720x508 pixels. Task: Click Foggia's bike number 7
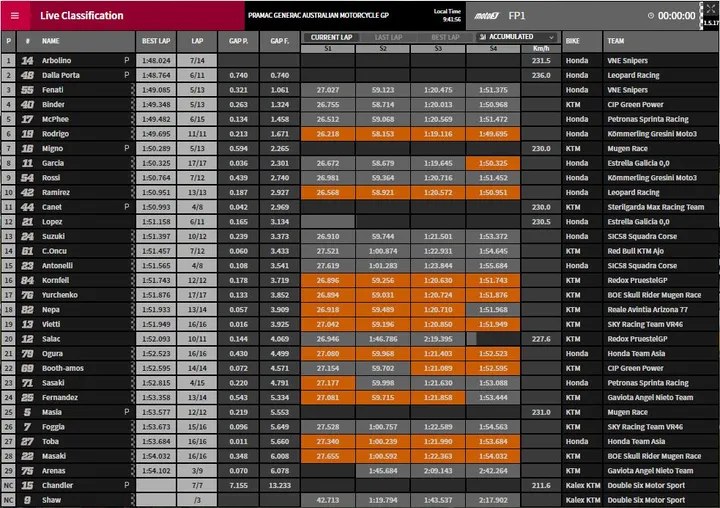28,427
